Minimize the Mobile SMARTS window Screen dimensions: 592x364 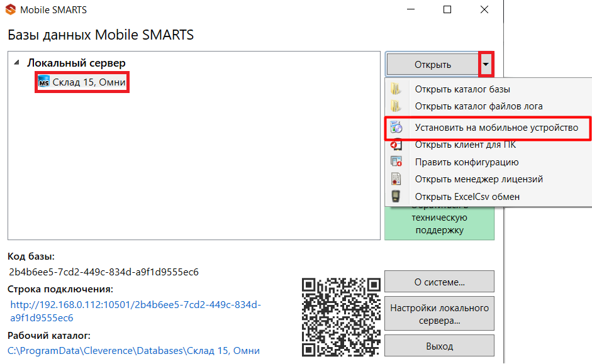[411, 9]
